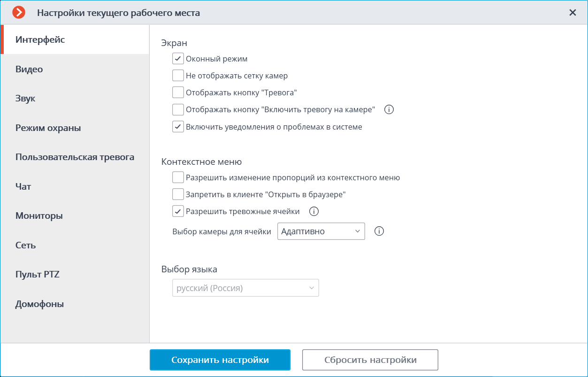Open the "Звук" settings section

pyautogui.click(x=25, y=99)
